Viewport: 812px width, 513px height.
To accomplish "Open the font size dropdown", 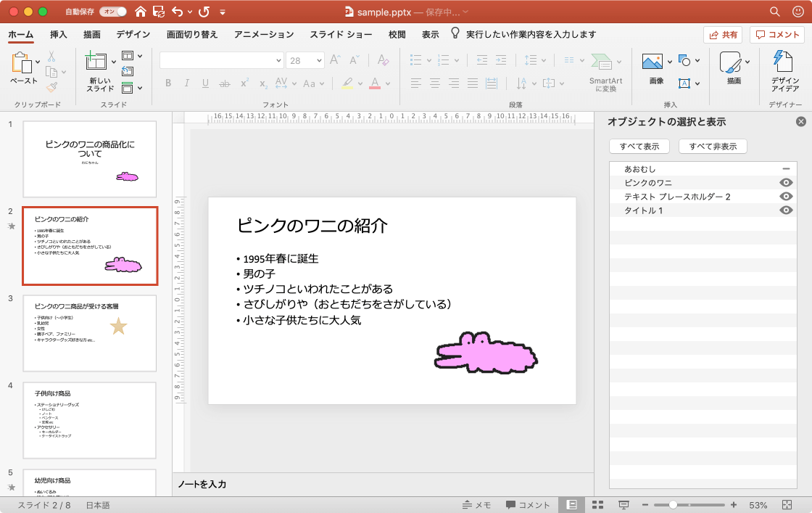I will 318,61.
